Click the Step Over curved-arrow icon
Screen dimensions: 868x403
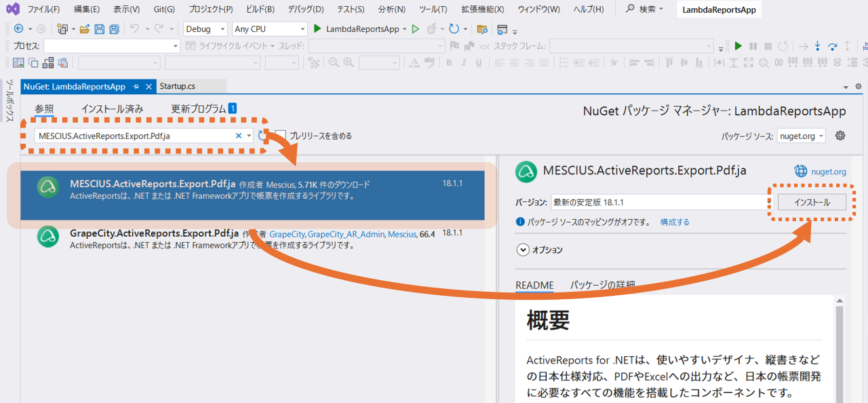tap(832, 46)
